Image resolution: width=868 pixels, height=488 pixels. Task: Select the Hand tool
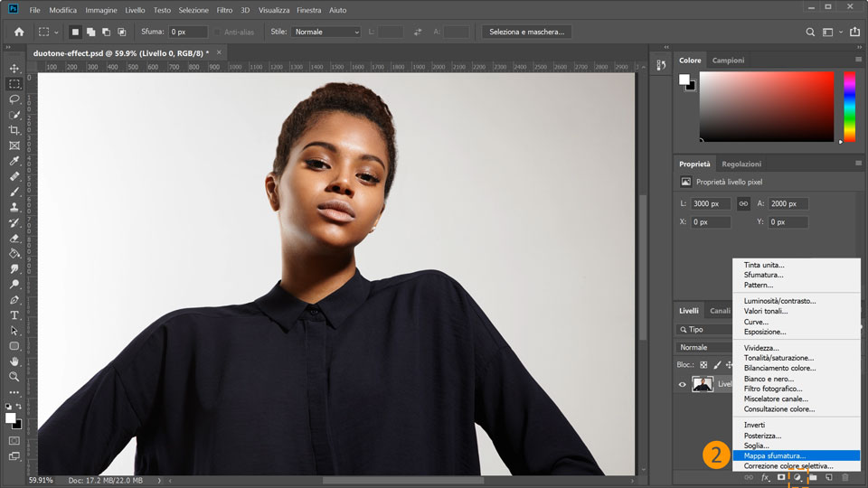pos(14,361)
